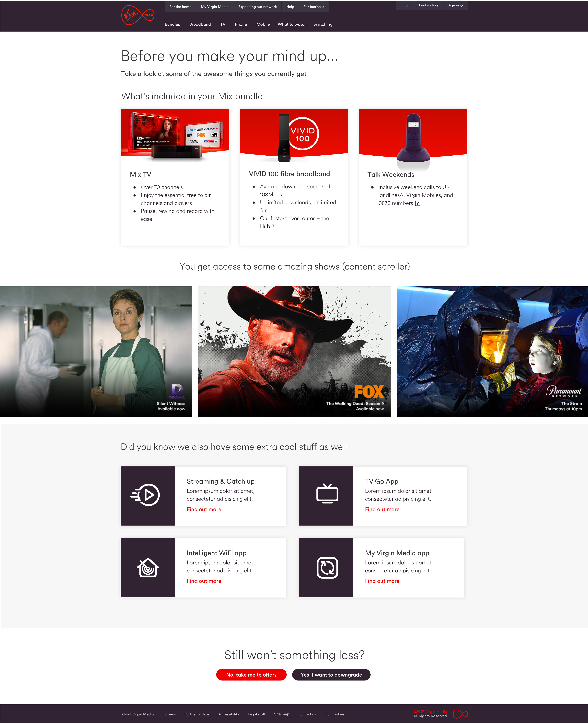Open What to watch

pos(292,24)
